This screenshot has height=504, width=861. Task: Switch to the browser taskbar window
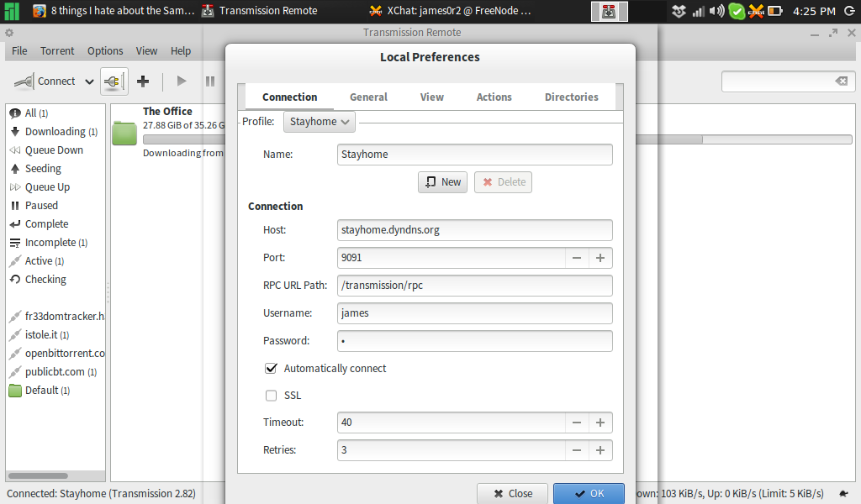114,11
